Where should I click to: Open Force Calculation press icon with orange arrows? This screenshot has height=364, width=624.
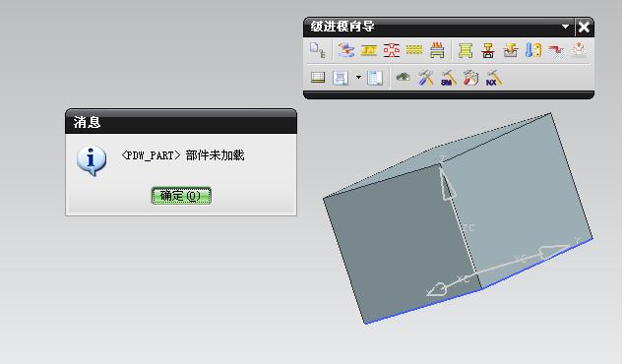click(x=437, y=50)
